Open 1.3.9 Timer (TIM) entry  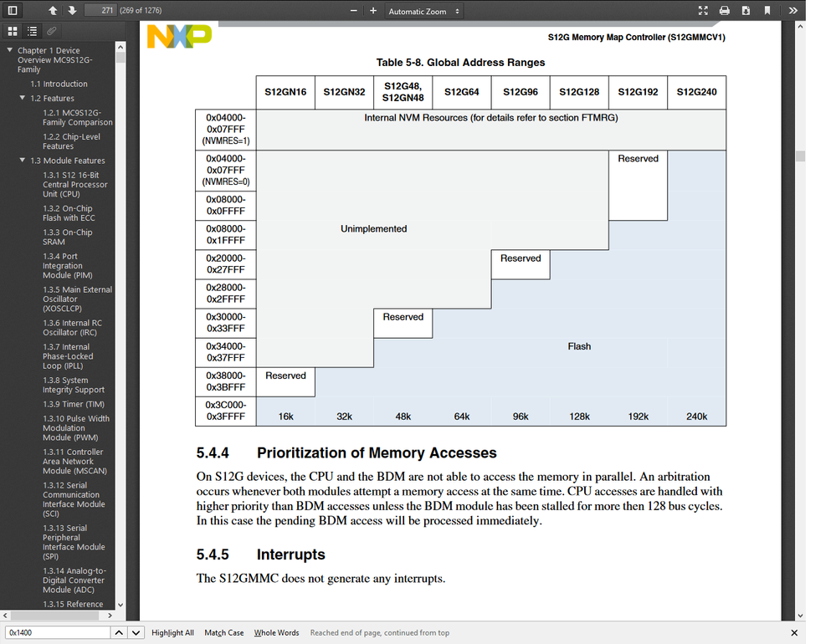coord(74,404)
